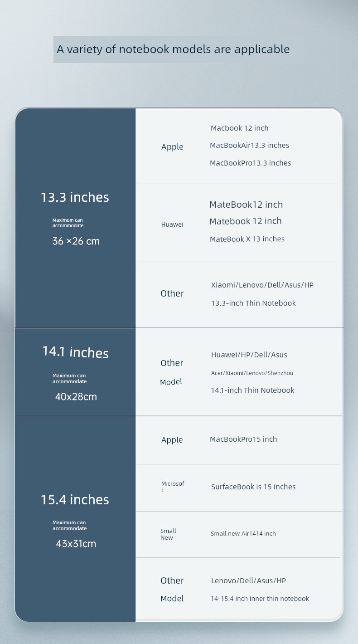
Task: Select the 14.1 inches size label
Action: click(76, 352)
